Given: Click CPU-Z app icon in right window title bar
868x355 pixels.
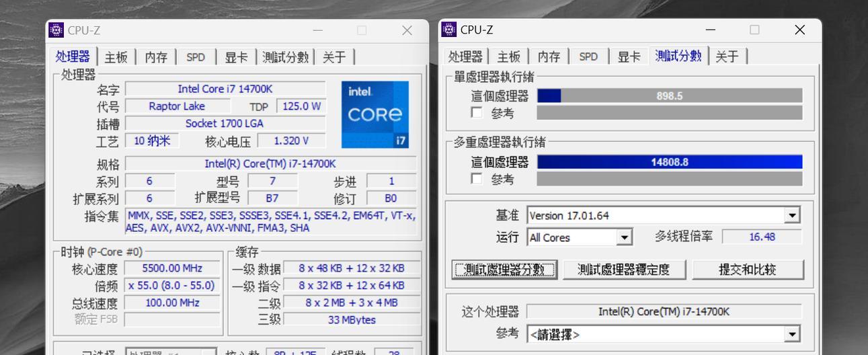Looking at the screenshot, I should coord(449,30).
